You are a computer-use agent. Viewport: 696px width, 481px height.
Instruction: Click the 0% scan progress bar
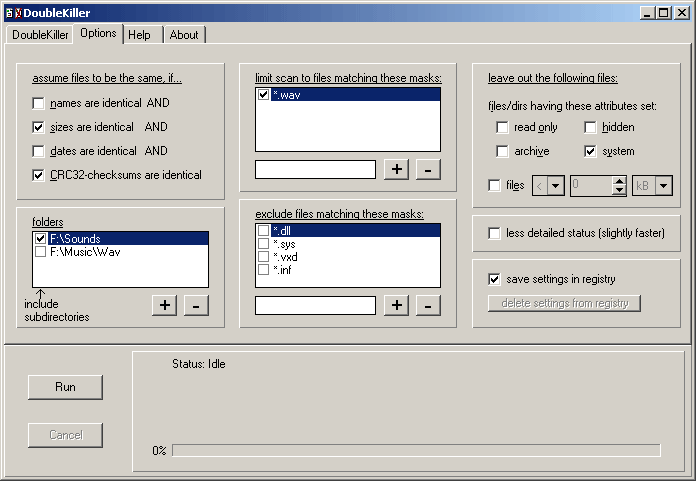click(x=416, y=450)
